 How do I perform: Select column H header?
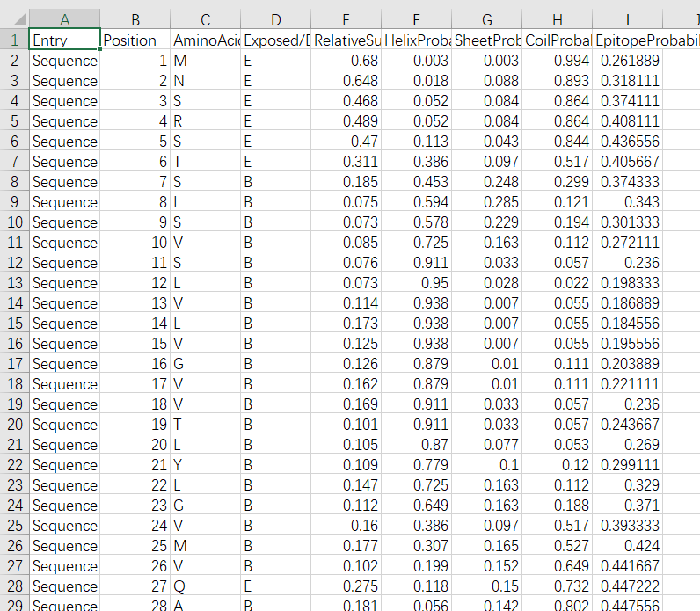558,19
